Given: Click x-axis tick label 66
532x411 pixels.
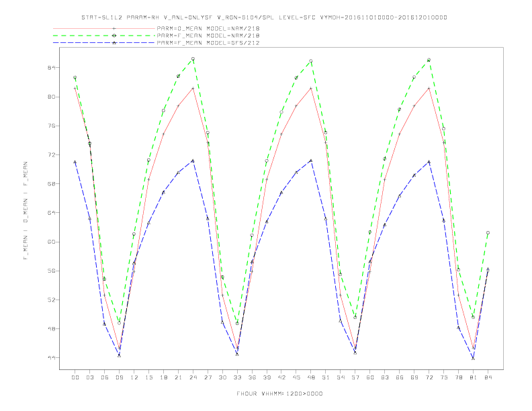Looking at the screenshot, I should (400, 377).
